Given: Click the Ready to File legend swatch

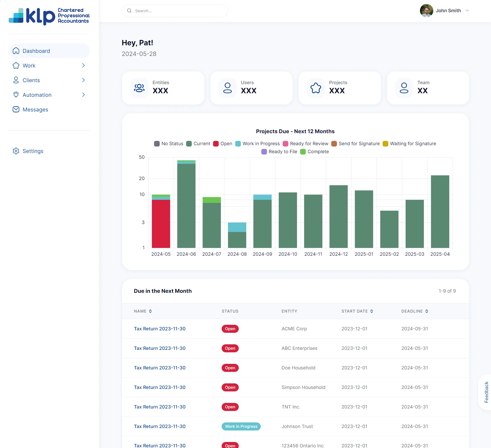Looking at the screenshot, I should tap(264, 152).
